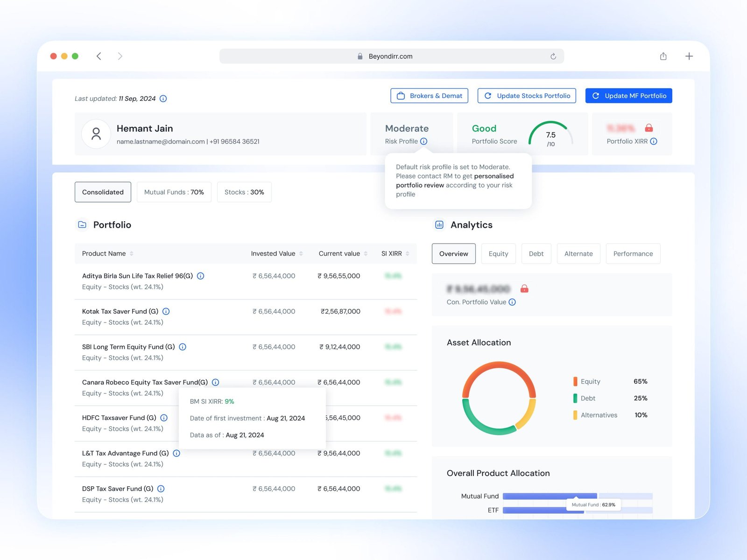This screenshot has width=747, height=560.
Task: Click the 11 Sep, 2024 last updated date
Action: coord(137,98)
